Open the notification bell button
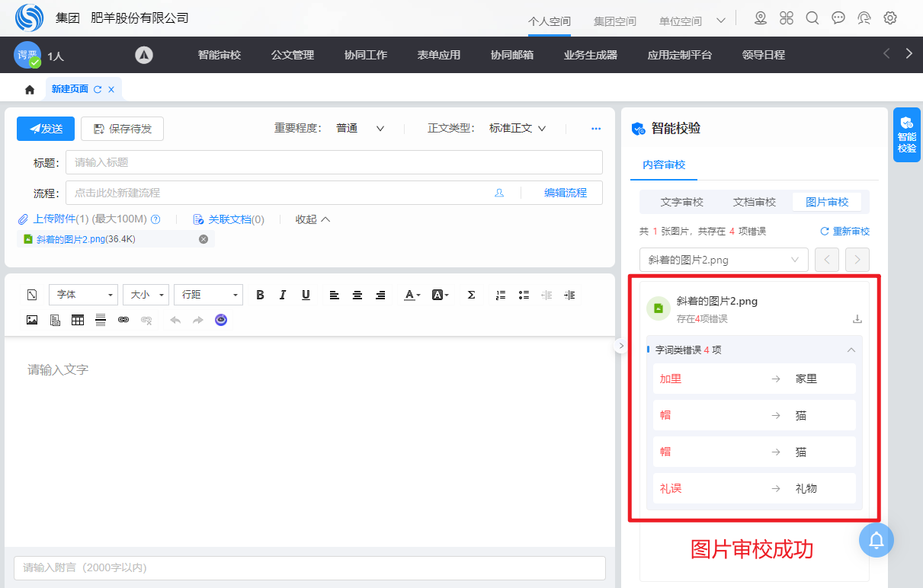The height and width of the screenshot is (588, 923). [x=876, y=540]
